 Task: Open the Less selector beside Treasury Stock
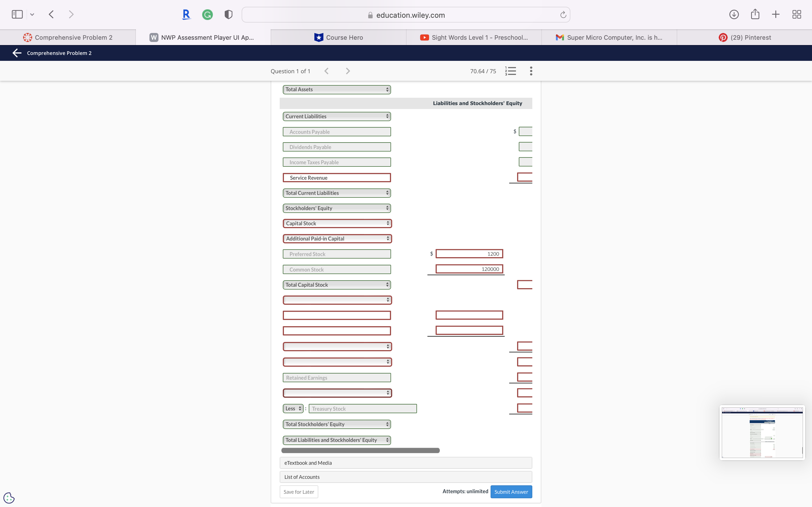pos(293,408)
